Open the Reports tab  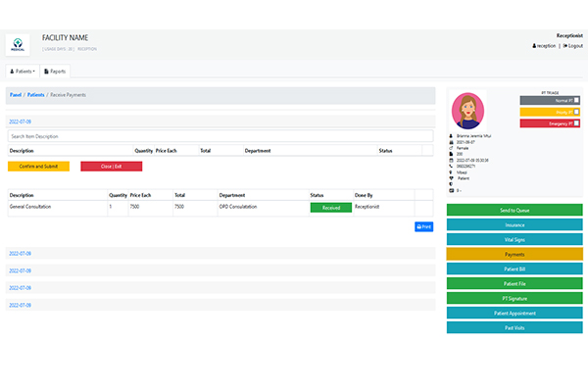pyautogui.click(x=56, y=72)
